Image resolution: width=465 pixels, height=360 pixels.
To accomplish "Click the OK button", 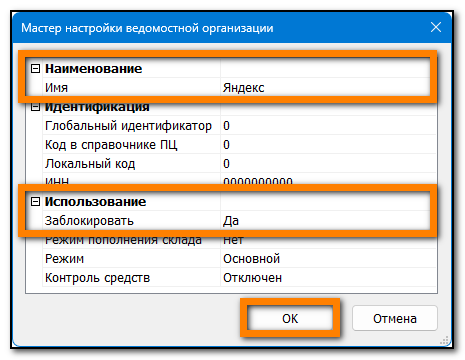I will 290,319.
